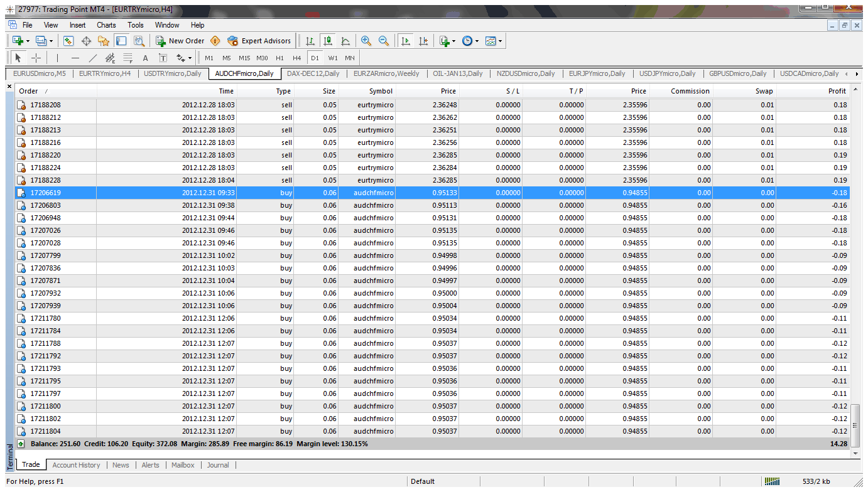Click the Expert Advisors button
Screen dimensions: 868x492
coord(259,41)
